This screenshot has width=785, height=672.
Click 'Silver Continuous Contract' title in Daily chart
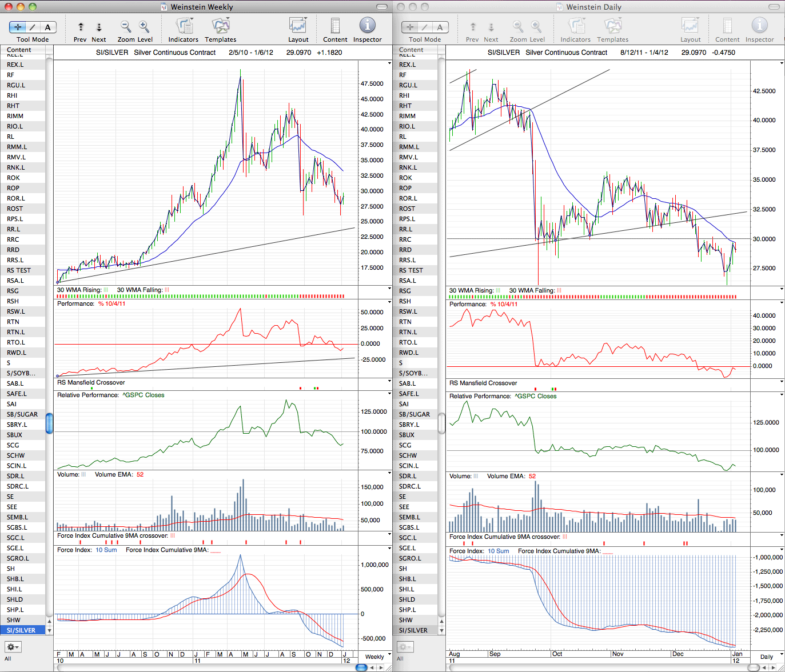pos(566,52)
